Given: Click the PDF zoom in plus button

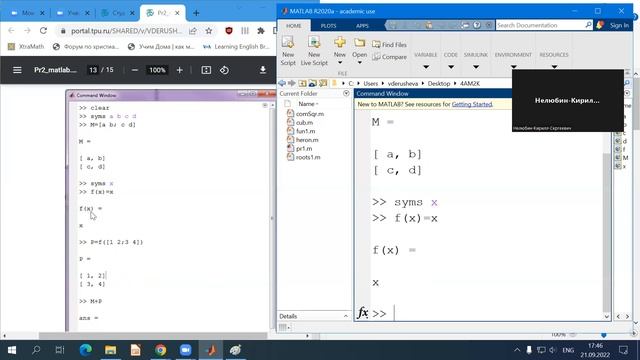Looking at the screenshot, I should coord(180,70).
